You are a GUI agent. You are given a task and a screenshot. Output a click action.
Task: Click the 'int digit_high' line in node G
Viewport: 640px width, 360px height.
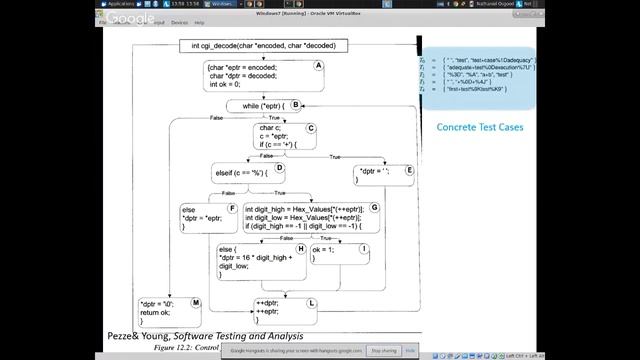304,209
